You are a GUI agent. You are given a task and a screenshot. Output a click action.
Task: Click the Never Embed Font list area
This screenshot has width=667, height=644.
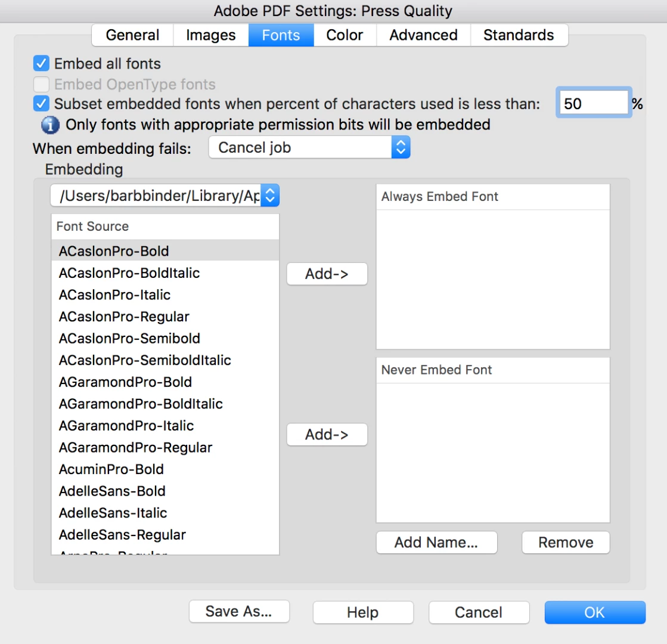(x=493, y=453)
